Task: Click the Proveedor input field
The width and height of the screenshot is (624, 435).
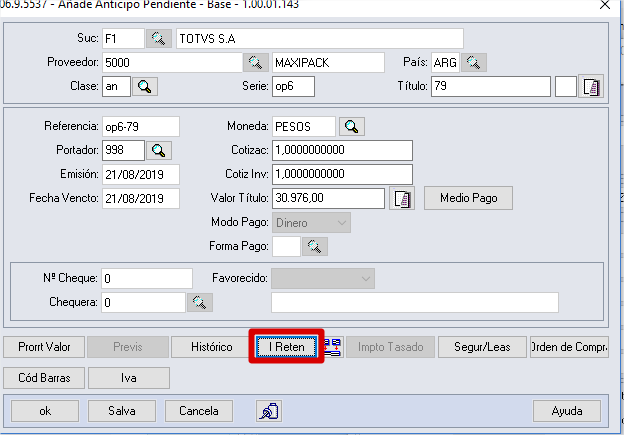Action: click(x=172, y=62)
